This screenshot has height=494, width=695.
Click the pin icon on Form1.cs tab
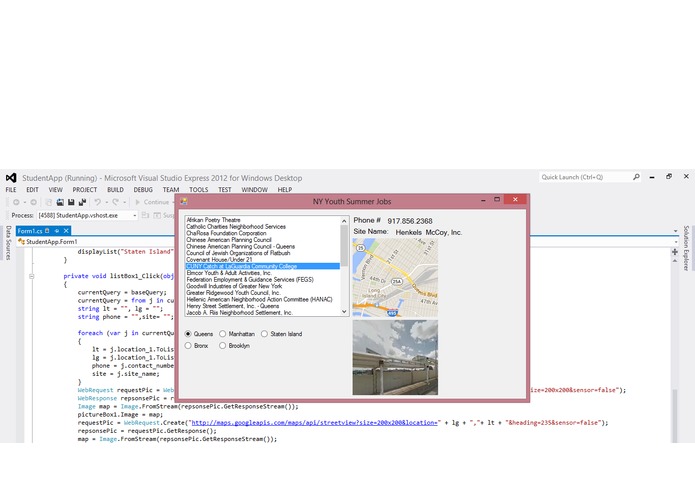point(57,231)
